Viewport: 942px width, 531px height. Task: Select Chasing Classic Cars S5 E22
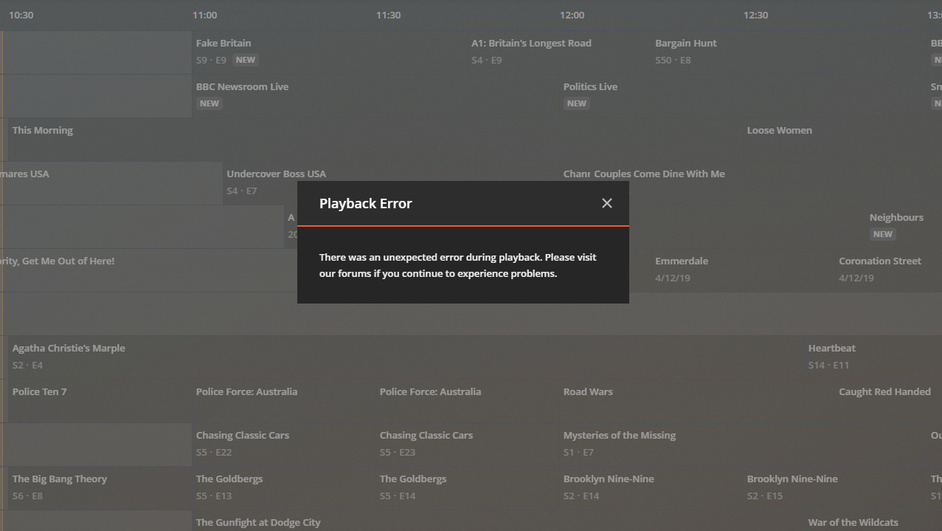click(x=284, y=444)
